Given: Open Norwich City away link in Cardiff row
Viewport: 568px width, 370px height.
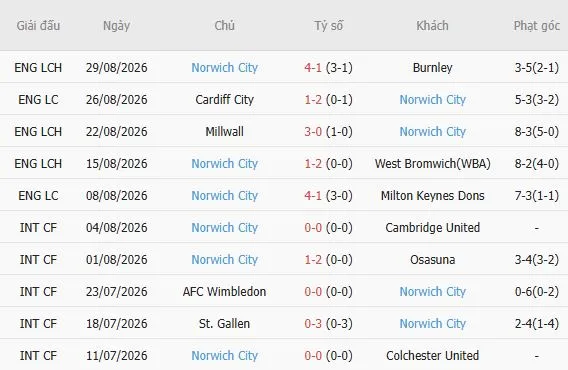Looking at the screenshot, I should pos(433,99).
